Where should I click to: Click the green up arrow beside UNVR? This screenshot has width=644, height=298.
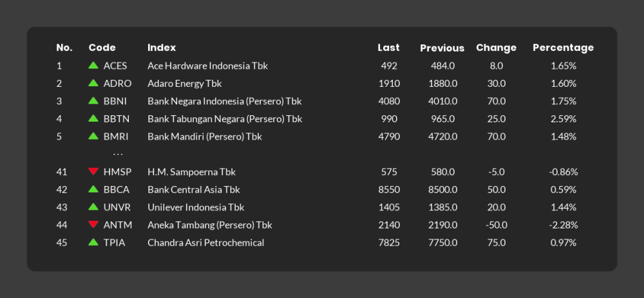93,207
